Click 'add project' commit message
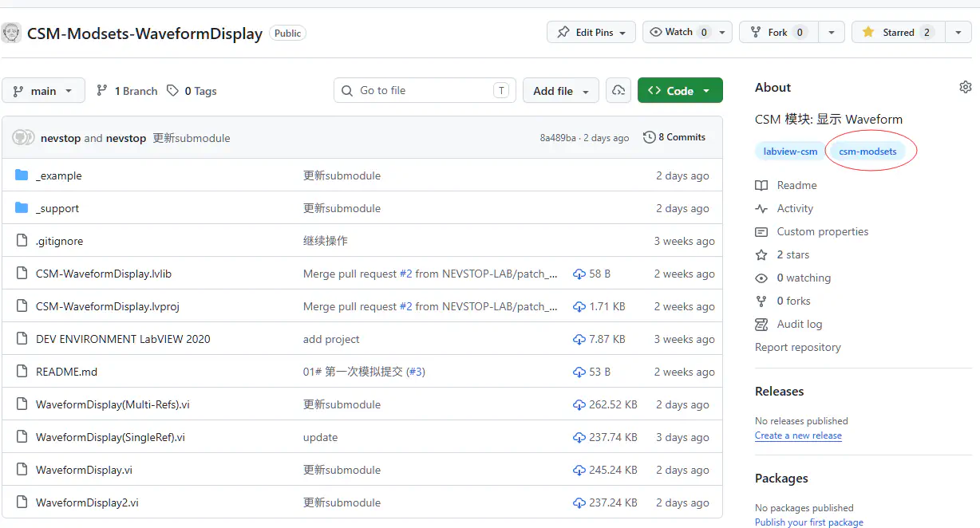Image resolution: width=980 pixels, height=528 pixels. 331,339
